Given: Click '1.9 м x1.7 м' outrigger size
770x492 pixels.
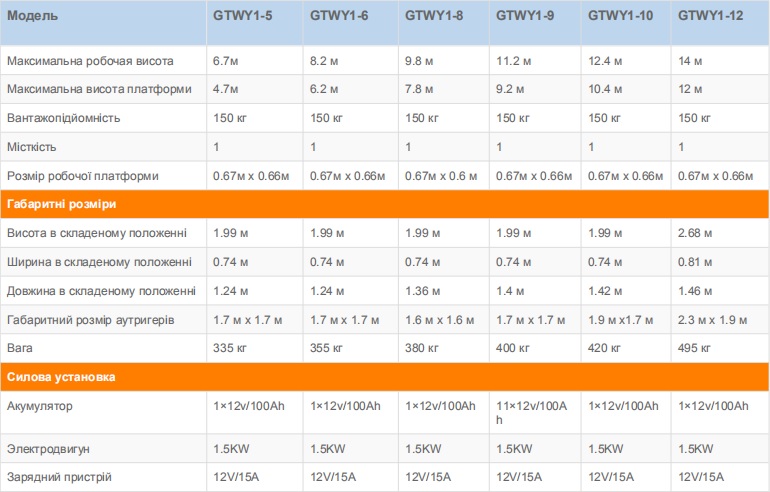Looking at the screenshot, I should pos(620,320).
